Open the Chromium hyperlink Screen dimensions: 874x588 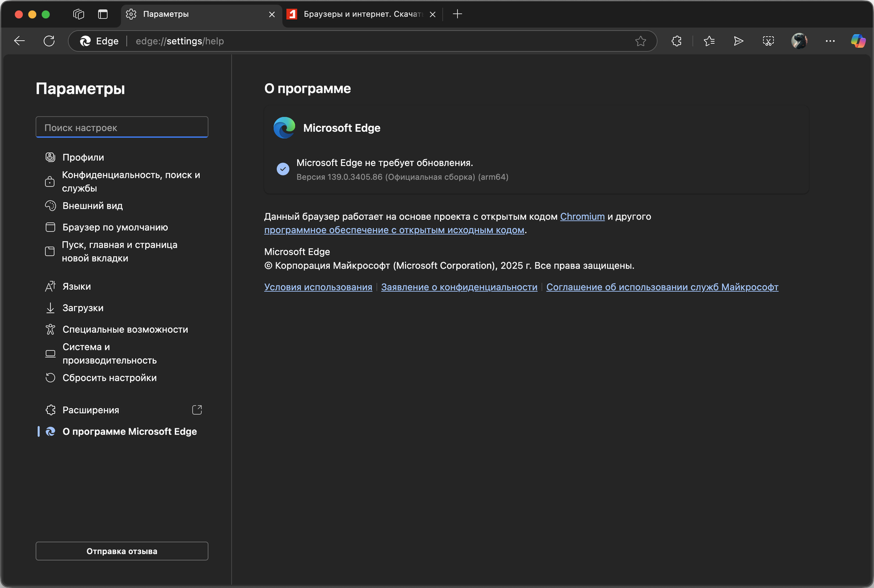point(582,217)
